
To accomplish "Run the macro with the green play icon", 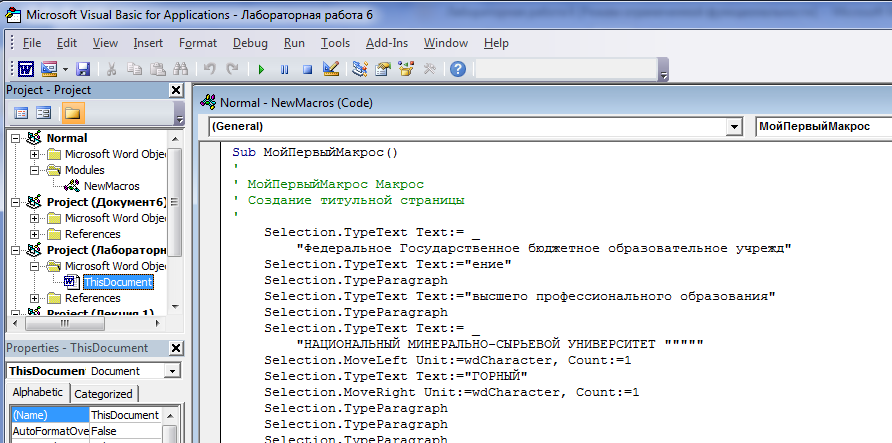I will click(x=261, y=69).
